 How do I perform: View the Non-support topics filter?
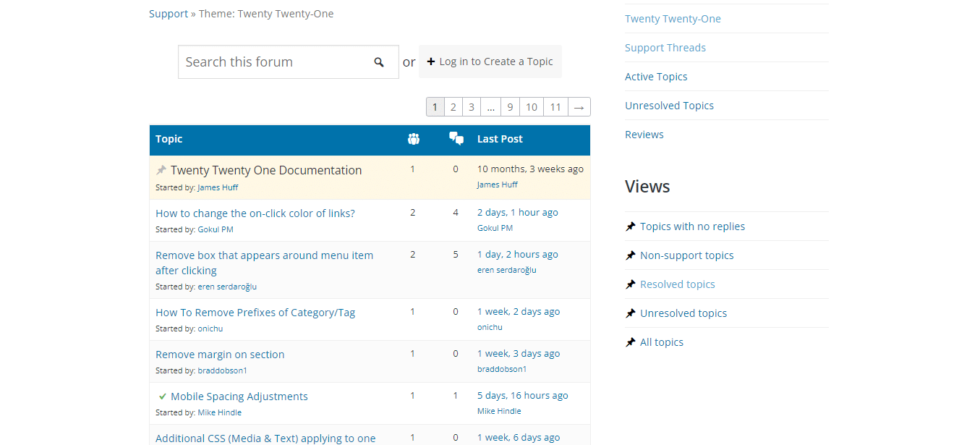687,255
